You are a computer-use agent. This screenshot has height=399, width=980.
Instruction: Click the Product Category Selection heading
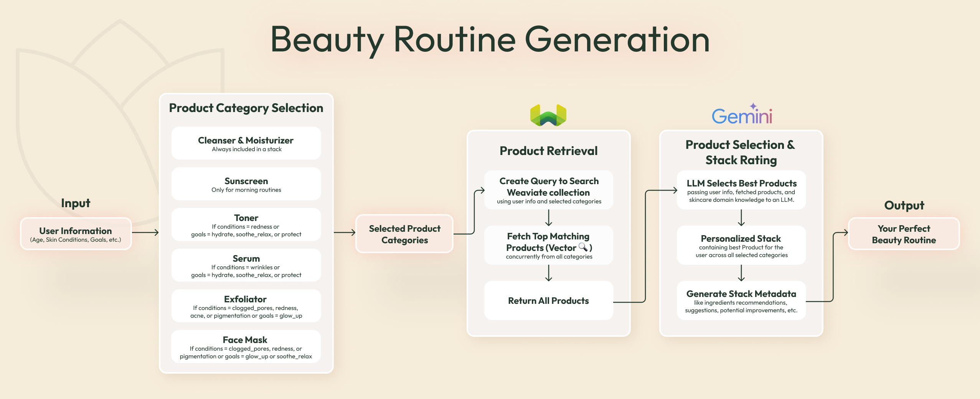246,108
